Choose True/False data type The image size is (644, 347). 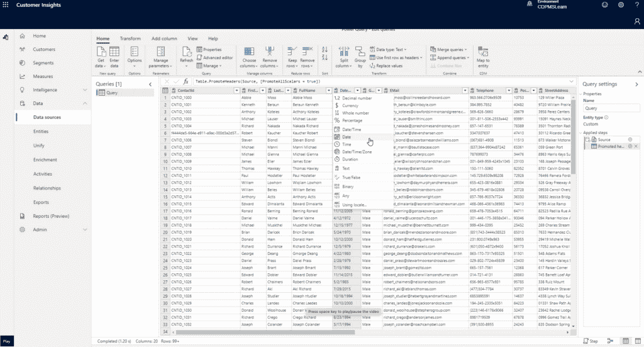point(362,178)
